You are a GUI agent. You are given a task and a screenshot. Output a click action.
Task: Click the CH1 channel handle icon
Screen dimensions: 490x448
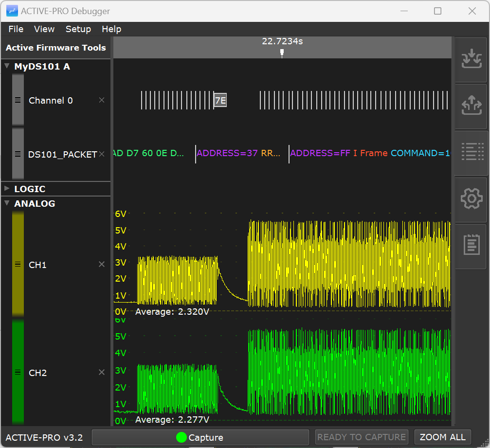tap(18, 264)
